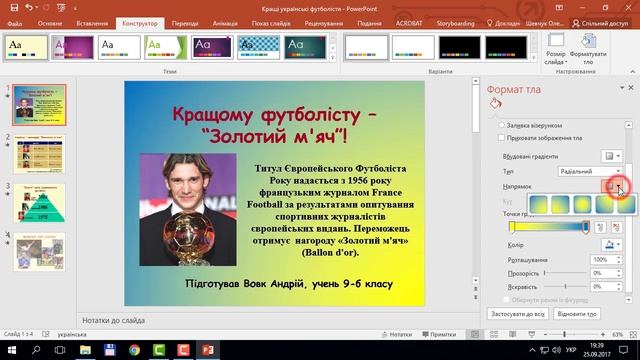Select slide 3 thumbnail with pyramid
The height and width of the screenshot is (360, 640).
click(x=39, y=203)
